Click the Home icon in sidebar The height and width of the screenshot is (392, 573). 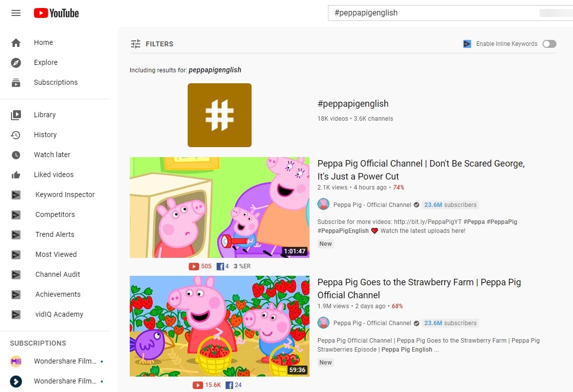coord(15,43)
